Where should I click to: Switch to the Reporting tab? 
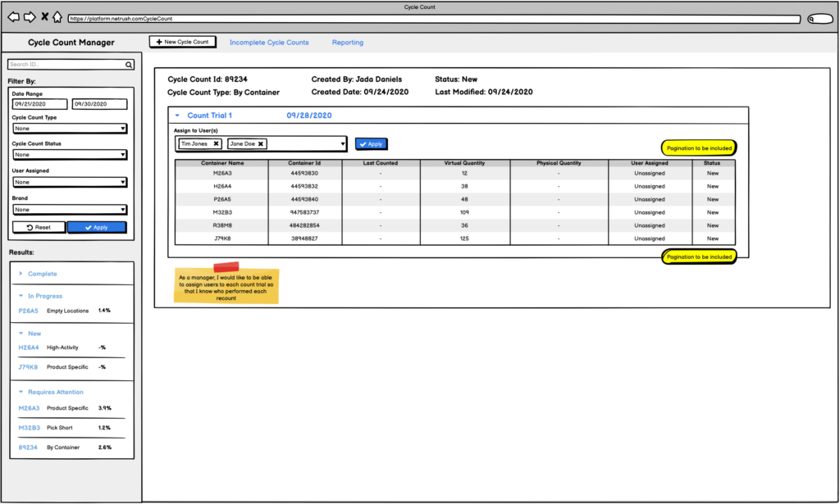click(347, 43)
